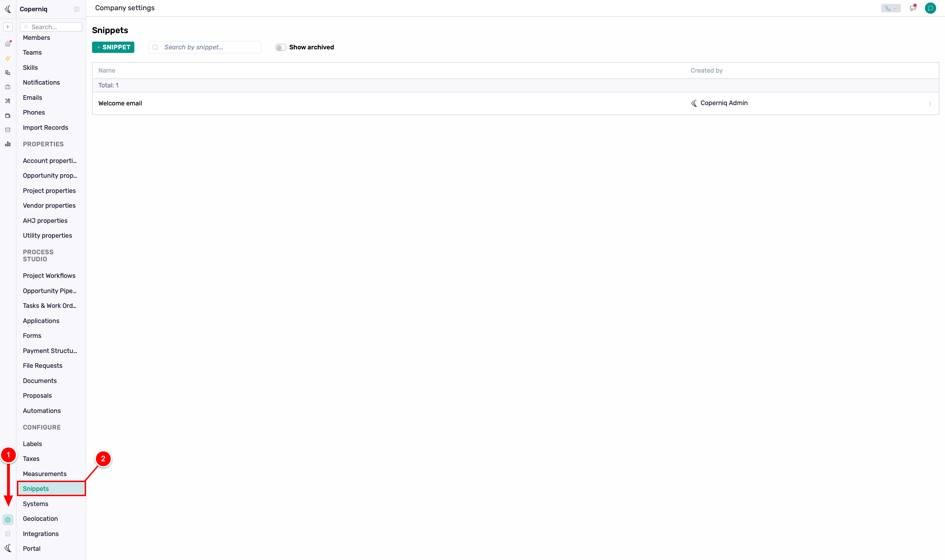Open the Geolocation settings page
Screen dimensions: 945x560
40,518
